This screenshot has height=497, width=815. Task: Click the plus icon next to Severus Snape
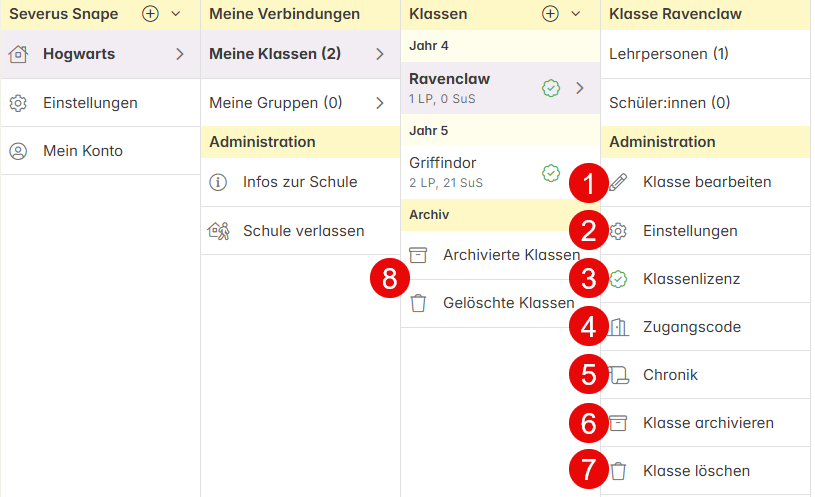[150, 14]
